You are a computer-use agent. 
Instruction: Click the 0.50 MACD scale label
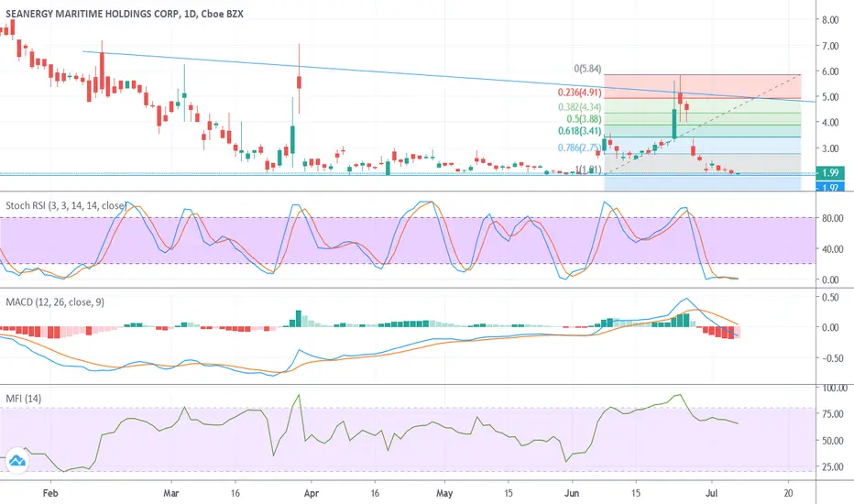tap(830, 298)
